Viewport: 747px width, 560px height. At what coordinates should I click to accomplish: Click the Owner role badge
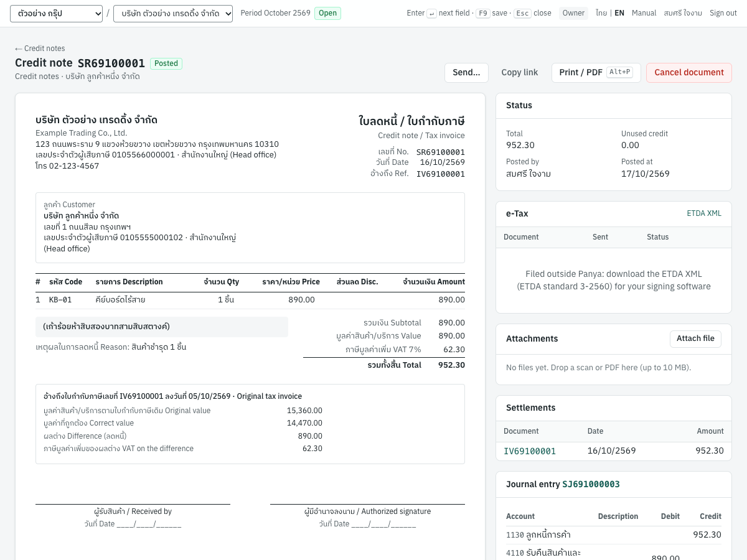(x=573, y=13)
